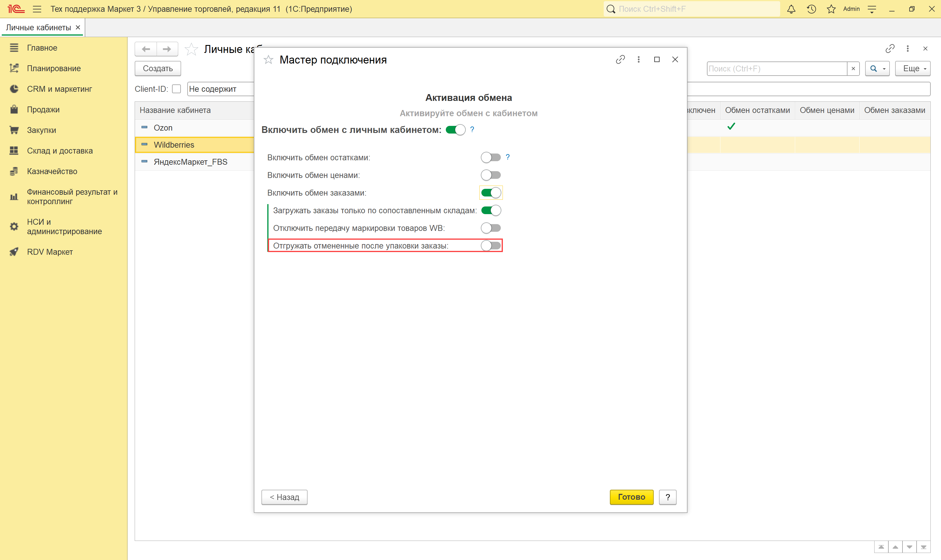Open the search magnifier dropdown arrow
Viewport: 941px width, 560px height.
(x=884, y=69)
